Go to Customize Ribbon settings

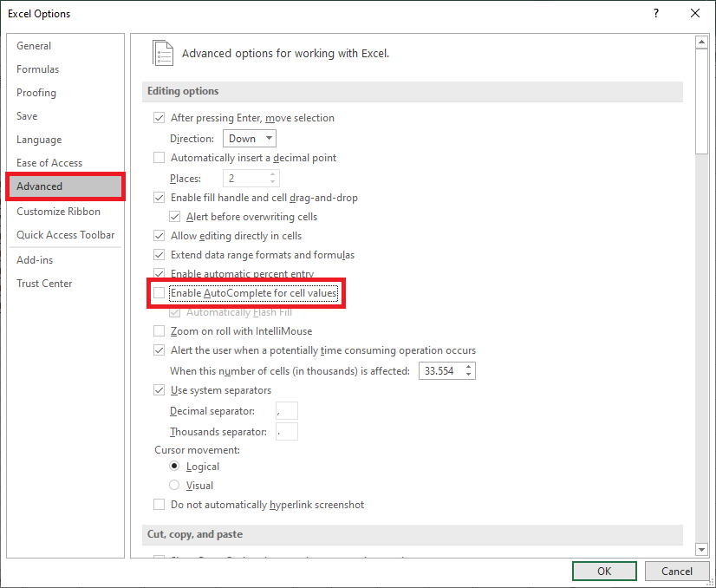coord(58,211)
